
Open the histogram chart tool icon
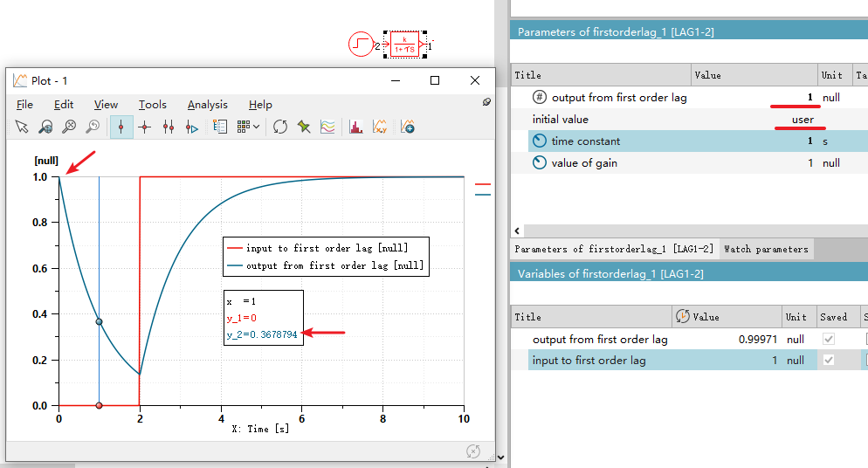(x=355, y=127)
